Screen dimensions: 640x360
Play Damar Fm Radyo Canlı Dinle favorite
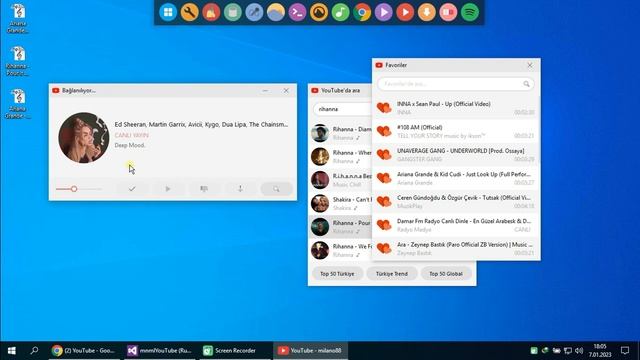pos(456,225)
